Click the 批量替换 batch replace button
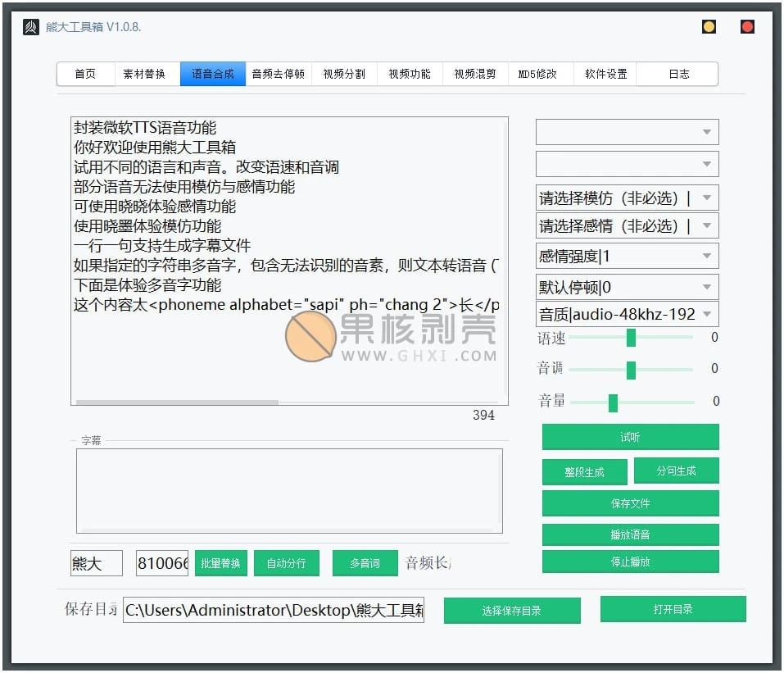This screenshot has height=673, width=784. tap(220, 562)
